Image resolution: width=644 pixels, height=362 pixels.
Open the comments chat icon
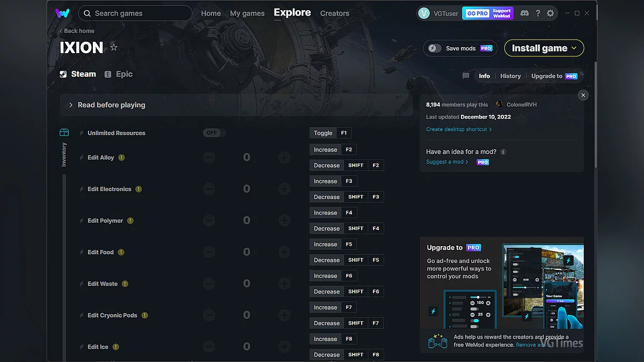[466, 76]
